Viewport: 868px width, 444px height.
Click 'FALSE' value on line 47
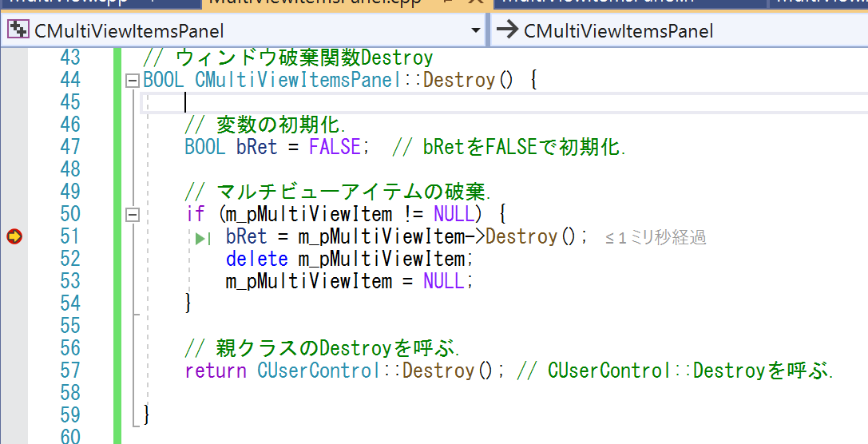point(335,147)
